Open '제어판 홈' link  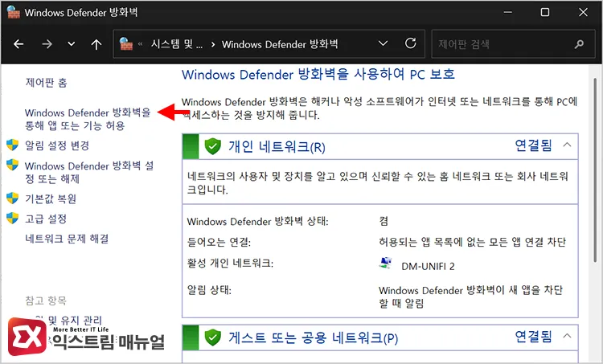pyautogui.click(x=46, y=83)
